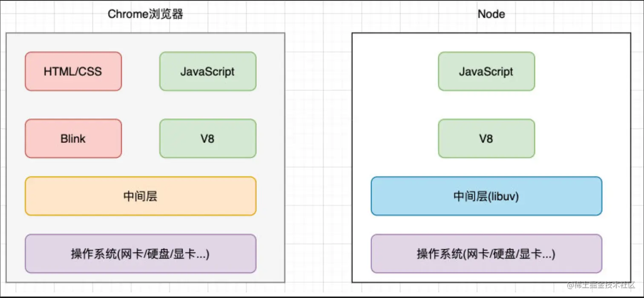This screenshot has width=644, height=298.
Task: Click the 操作系统 box in Node diagram
Action: 486,254
